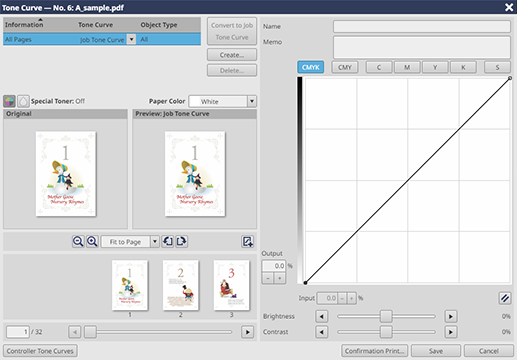Click the zoom in magnifier icon
517x360 pixels.
click(92, 241)
